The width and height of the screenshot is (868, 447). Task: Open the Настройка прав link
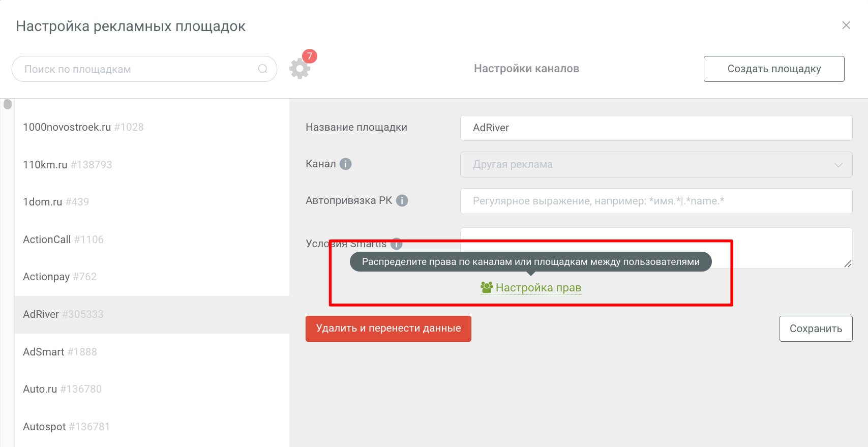point(538,288)
